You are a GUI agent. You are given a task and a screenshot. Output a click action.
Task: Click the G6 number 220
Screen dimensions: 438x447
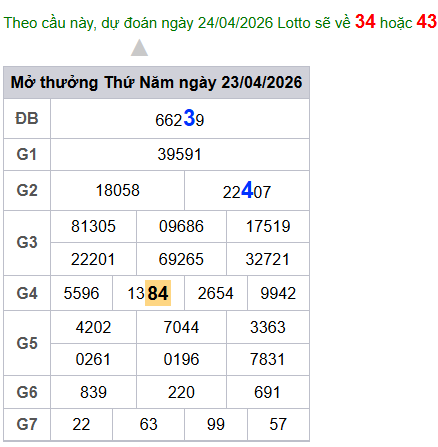click(x=181, y=392)
